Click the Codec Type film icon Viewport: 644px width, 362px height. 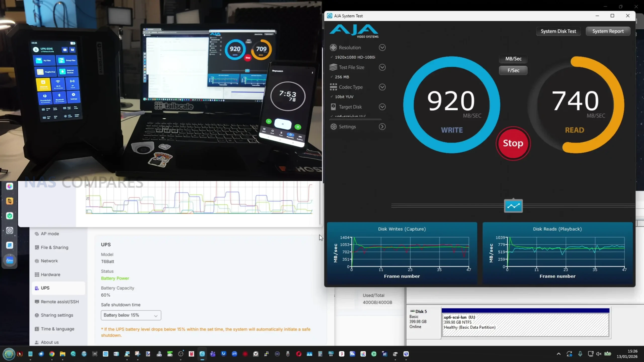point(333,87)
